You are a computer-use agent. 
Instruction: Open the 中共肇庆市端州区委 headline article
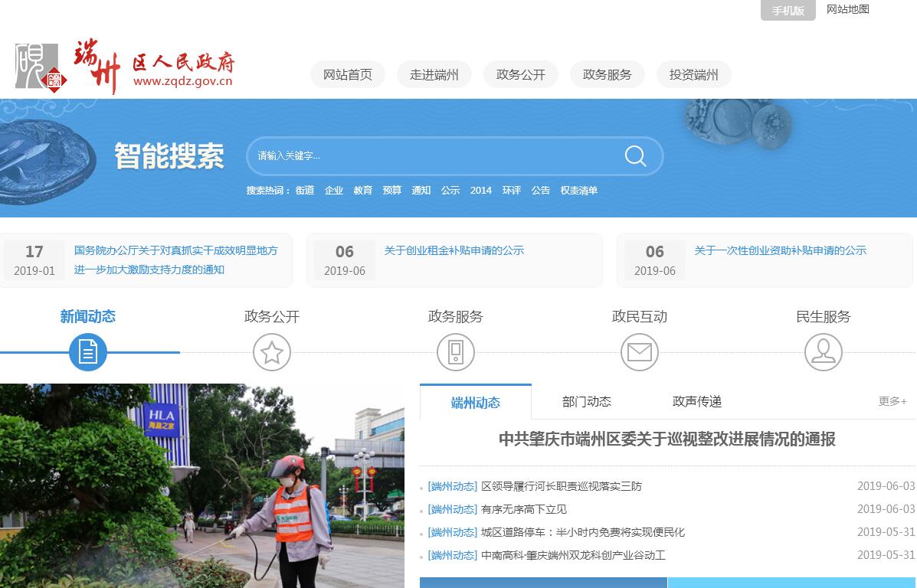[x=666, y=439]
